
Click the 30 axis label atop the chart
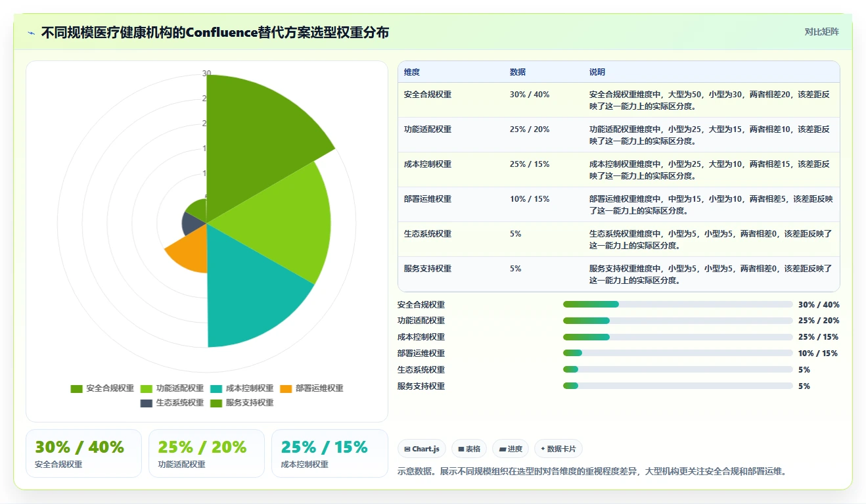coord(206,74)
